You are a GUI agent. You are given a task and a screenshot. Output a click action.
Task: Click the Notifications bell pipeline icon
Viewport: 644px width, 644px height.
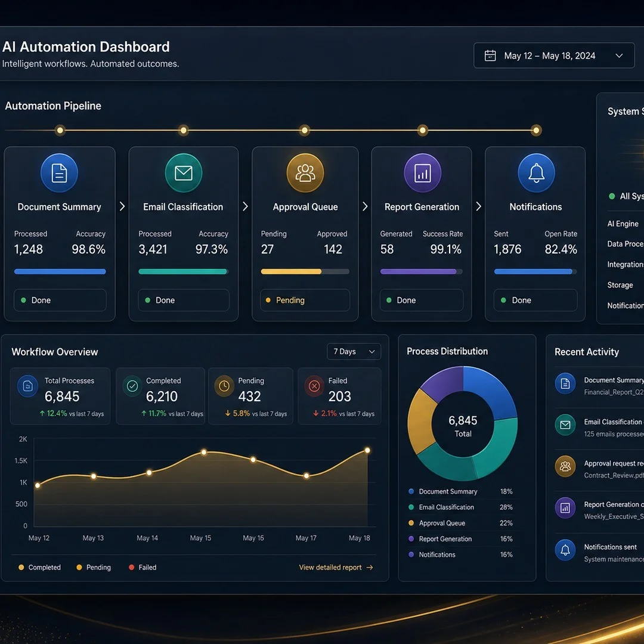pos(536,173)
